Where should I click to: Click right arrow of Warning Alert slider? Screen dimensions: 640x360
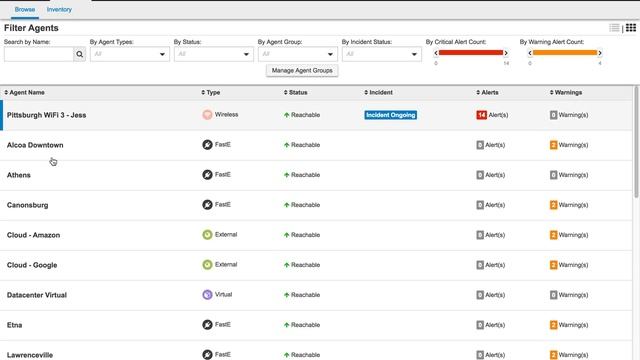tap(600, 53)
